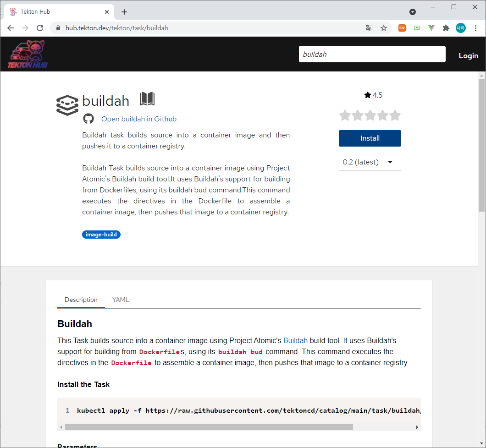486x448 pixels.
Task: Go forward to the next page
Action: pos(25,28)
